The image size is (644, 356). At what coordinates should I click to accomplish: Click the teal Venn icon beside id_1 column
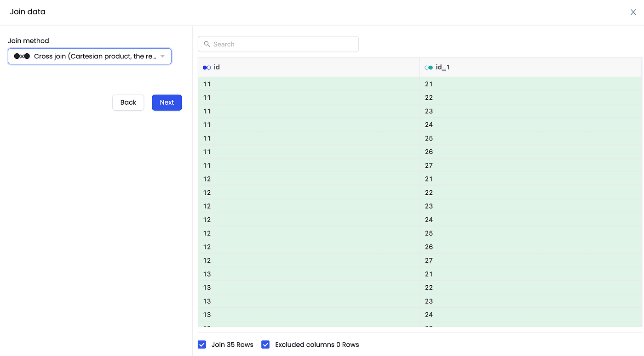pos(428,67)
